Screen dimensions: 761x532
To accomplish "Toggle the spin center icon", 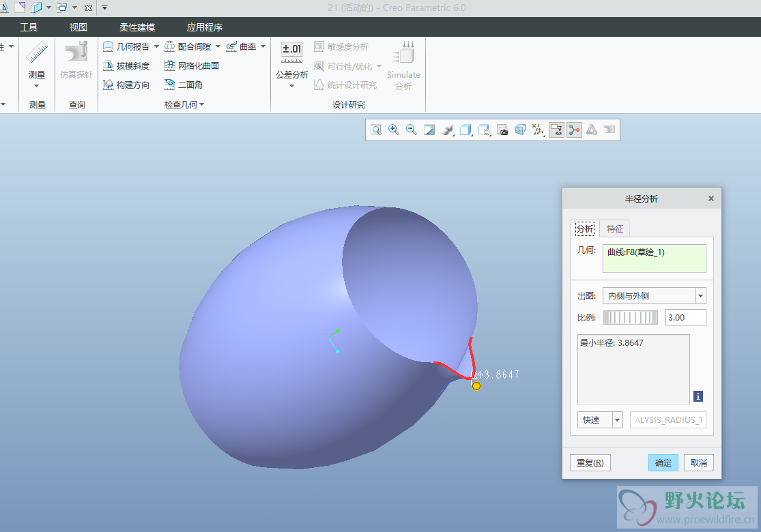I will tap(574, 130).
